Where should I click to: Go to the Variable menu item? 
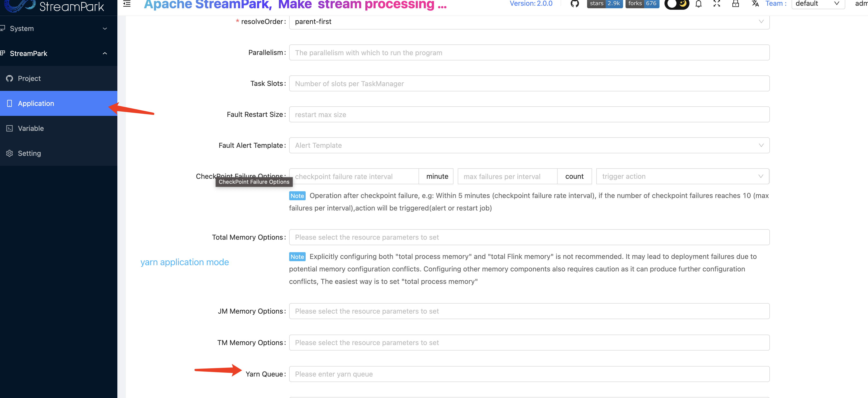tap(31, 128)
